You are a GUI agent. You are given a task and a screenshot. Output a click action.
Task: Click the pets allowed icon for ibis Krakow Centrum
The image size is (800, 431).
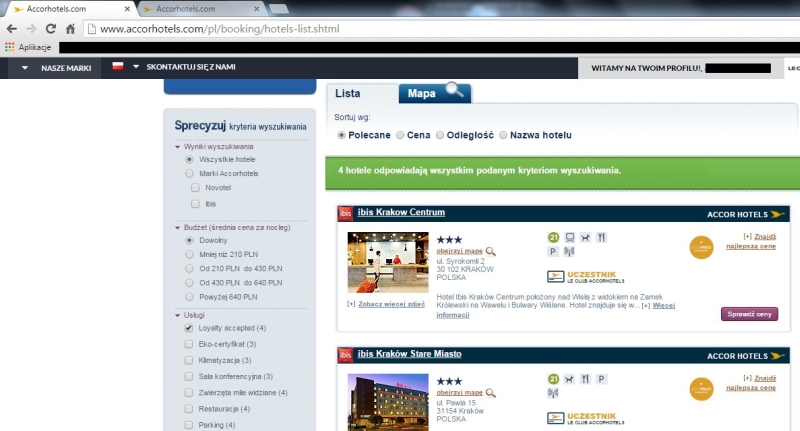coord(585,238)
